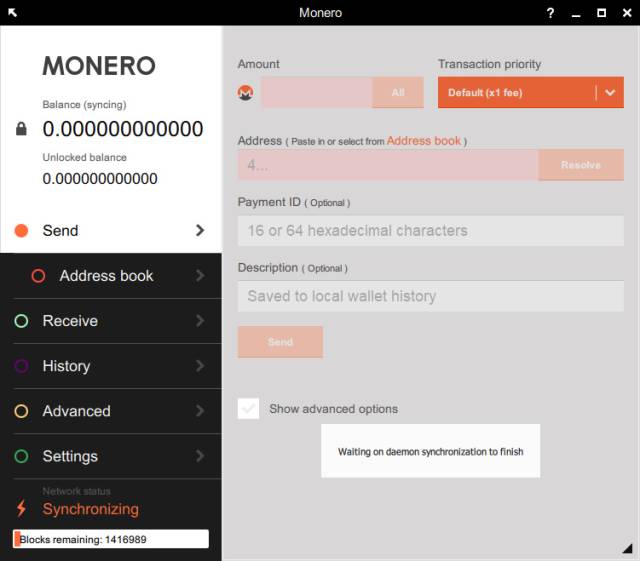Click the orange dot next to Send
Viewport: 640px width, 561px height.
21,231
